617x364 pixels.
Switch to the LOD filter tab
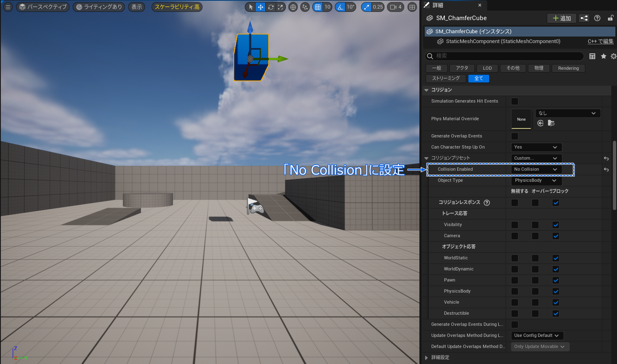tap(488, 69)
